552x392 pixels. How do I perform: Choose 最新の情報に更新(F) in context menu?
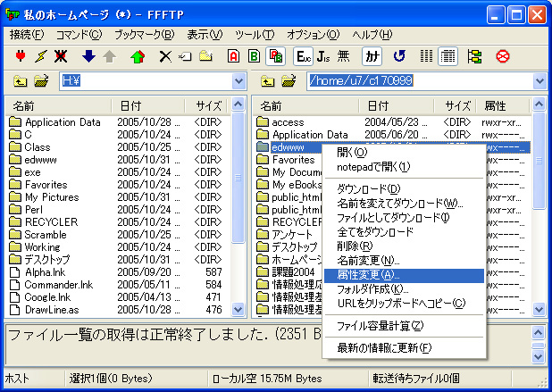[404, 348]
